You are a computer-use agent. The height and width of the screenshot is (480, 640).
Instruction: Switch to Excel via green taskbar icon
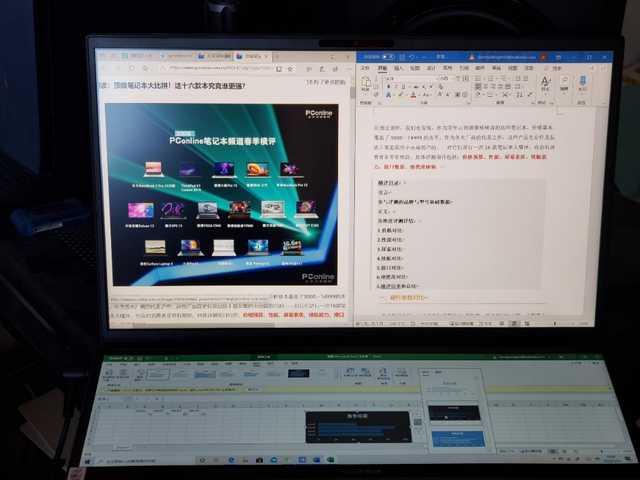330,460
